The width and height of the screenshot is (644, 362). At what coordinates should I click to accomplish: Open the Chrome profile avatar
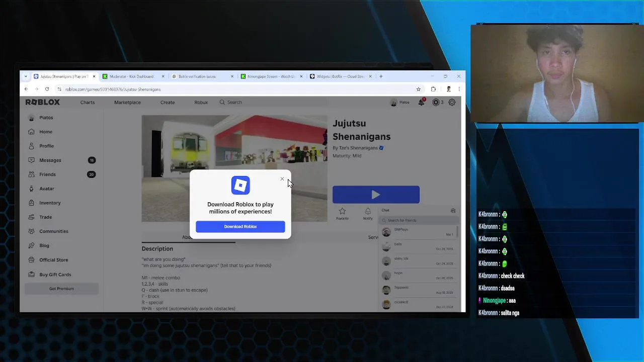(448, 89)
